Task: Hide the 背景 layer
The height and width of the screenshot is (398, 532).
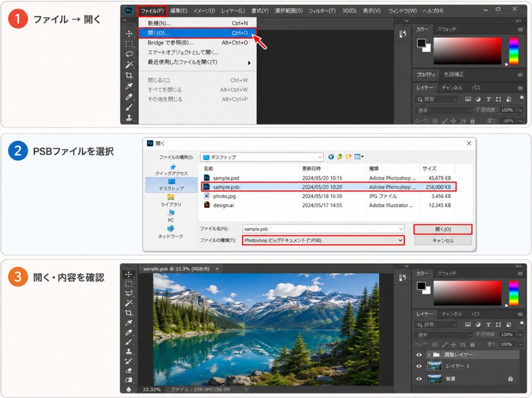Action: coord(419,379)
